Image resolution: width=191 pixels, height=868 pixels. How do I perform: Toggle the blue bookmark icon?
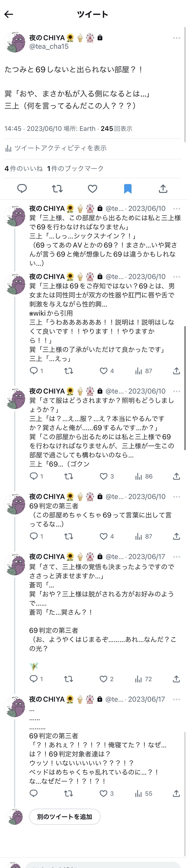tap(128, 189)
